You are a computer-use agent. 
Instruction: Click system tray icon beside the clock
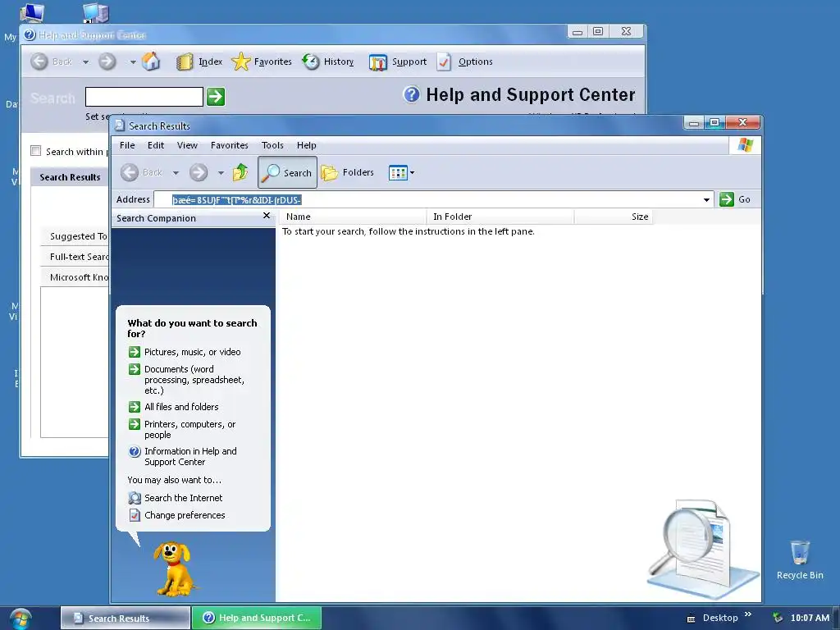[x=778, y=618]
